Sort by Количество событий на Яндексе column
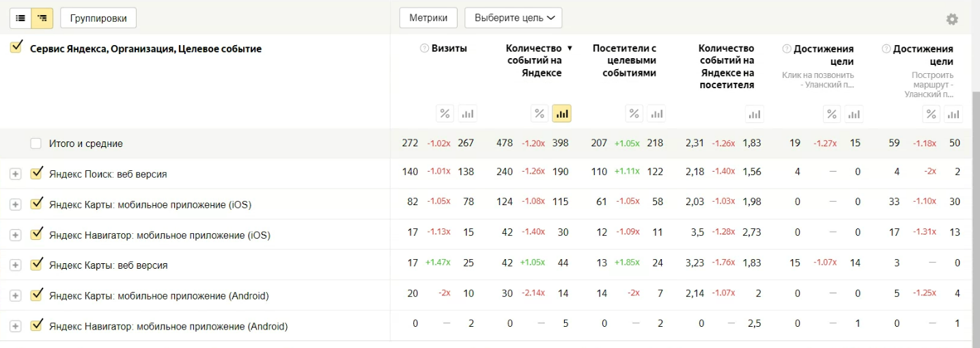Viewport: 980px width, 348px height. coord(534,61)
